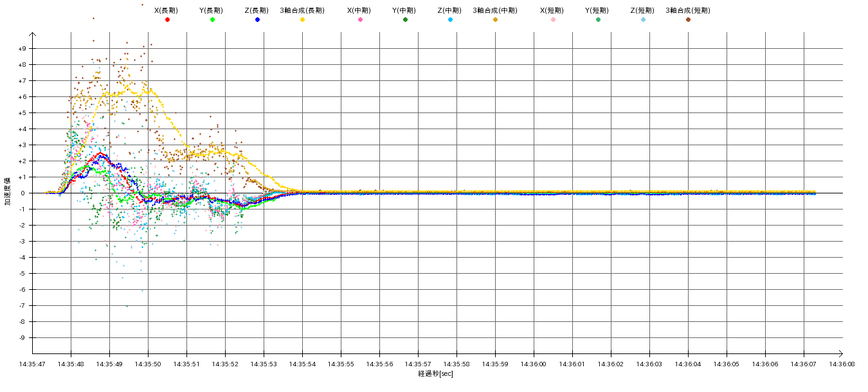This screenshot has height=392, width=868.
Task: Click the light blue Z(中期) legend dot
Action: pyautogui.click(x=450, y=20)
